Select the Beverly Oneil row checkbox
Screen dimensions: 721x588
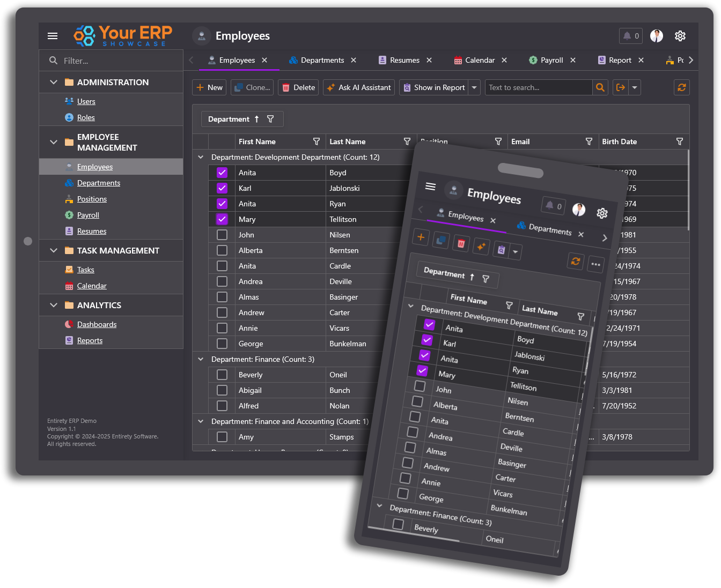tap(222, 375)
